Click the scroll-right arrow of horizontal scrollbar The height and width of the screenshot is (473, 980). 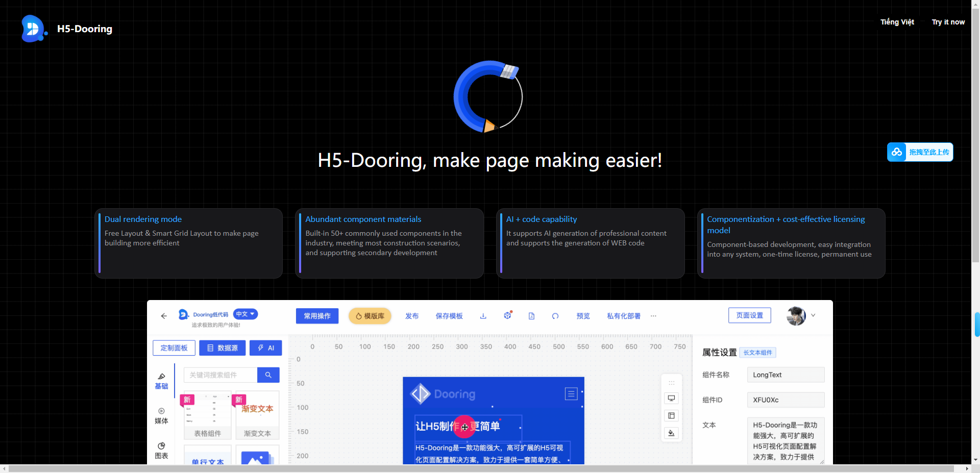tap(967, 468)
